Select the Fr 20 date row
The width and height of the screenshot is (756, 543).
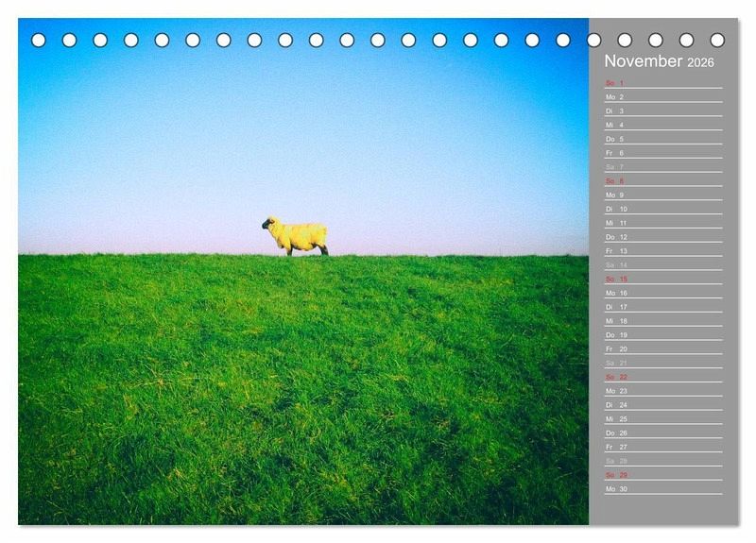[x=662, y=349]
